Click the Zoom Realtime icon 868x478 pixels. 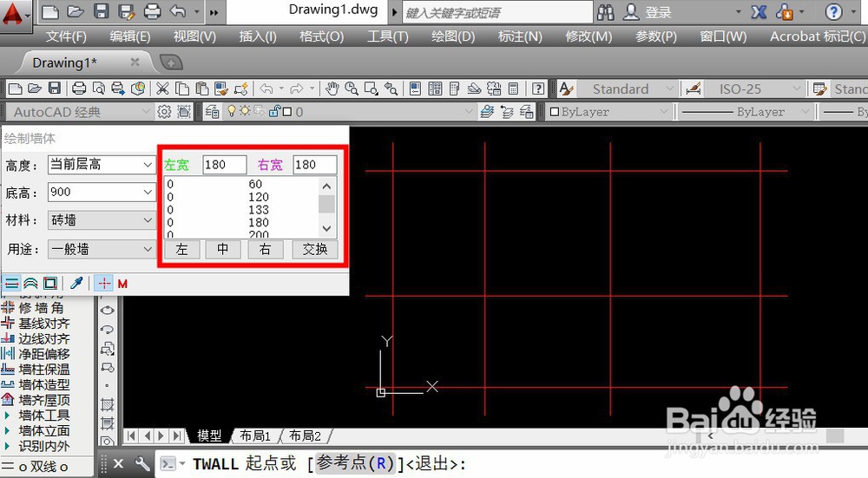(351, 88)
